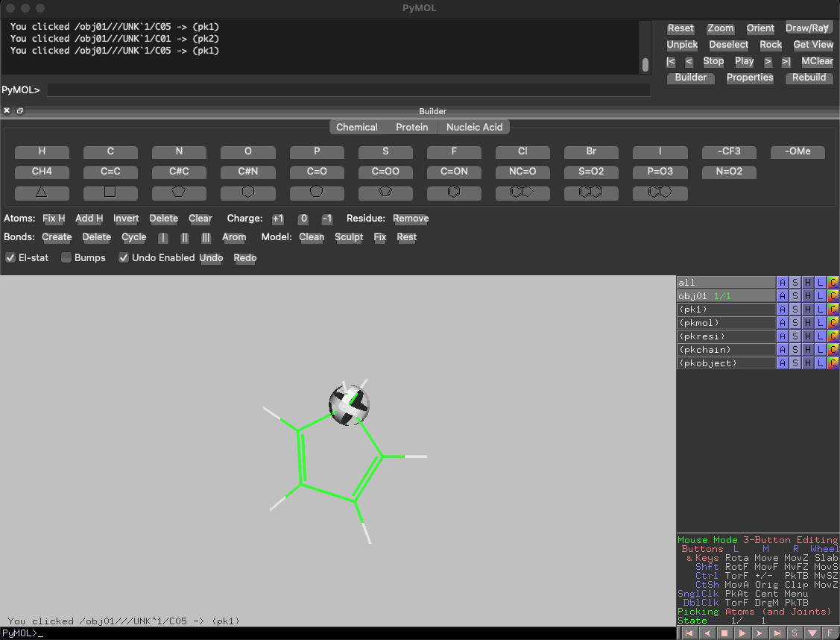Add the cyclopentane ring in the third ring button
840x640 pixels.
(x=179, y=192)
